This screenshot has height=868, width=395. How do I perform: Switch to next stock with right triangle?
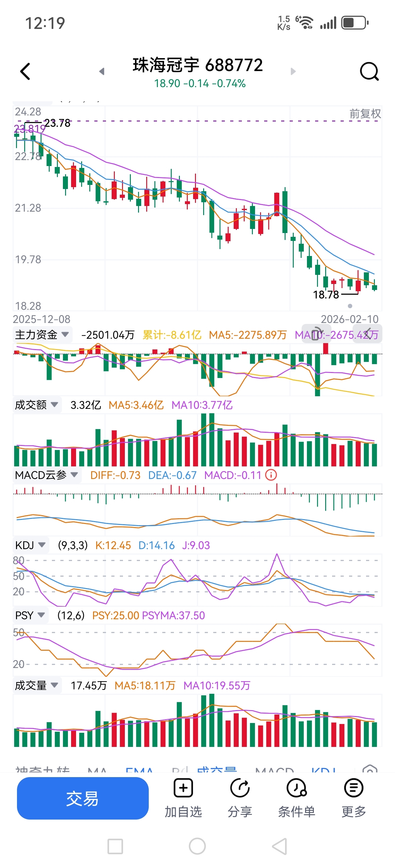tap(293, 71)
